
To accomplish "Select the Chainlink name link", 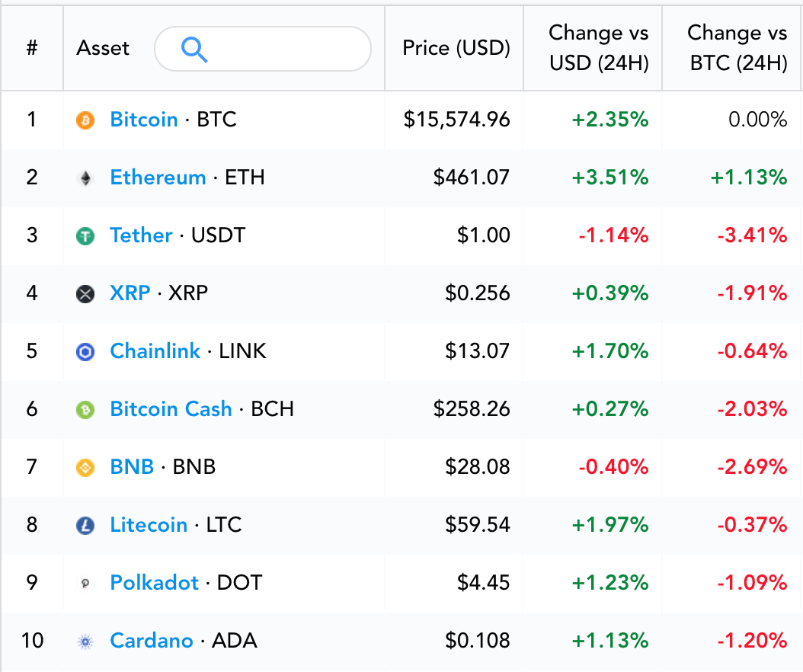I will [x=155, y=351].
